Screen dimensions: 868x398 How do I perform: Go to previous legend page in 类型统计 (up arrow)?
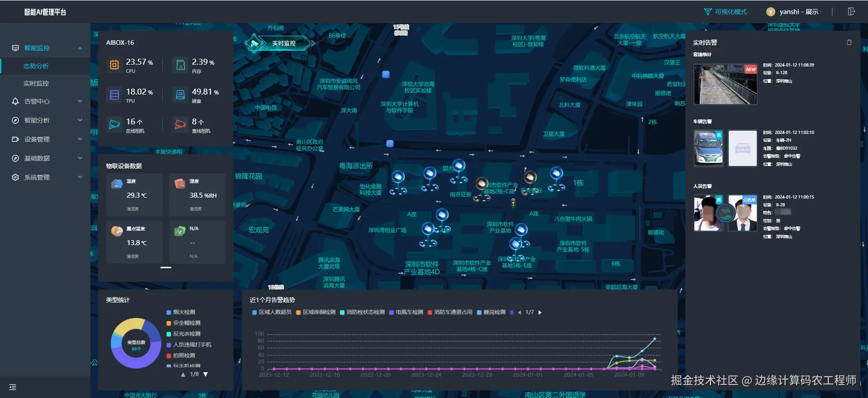[183, 374]
